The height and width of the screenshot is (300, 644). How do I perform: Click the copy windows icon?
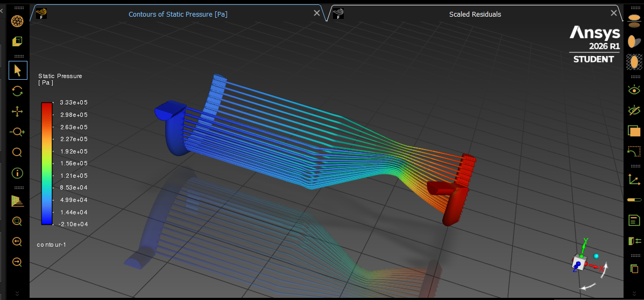pos(634,269)
